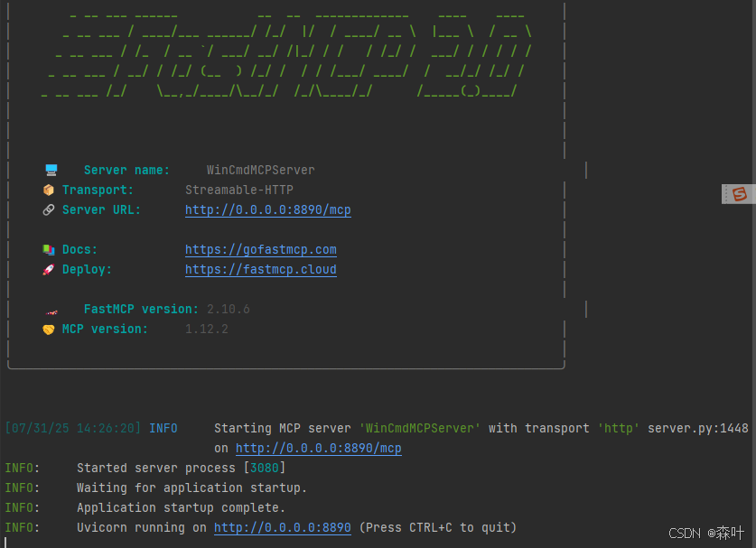This screenshot has width=756, height=548.
Task: Click the 'Docs:' label
Action: click(80, 250)
